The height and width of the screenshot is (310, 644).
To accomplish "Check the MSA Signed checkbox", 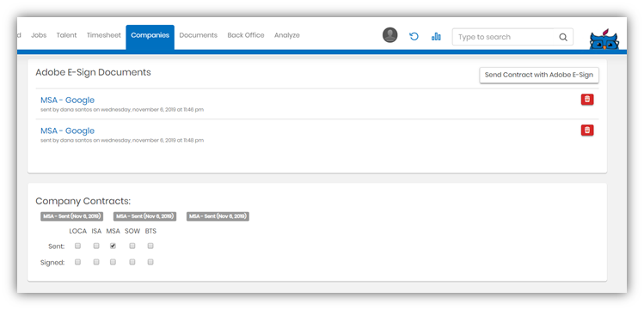I will pos(113,262).
